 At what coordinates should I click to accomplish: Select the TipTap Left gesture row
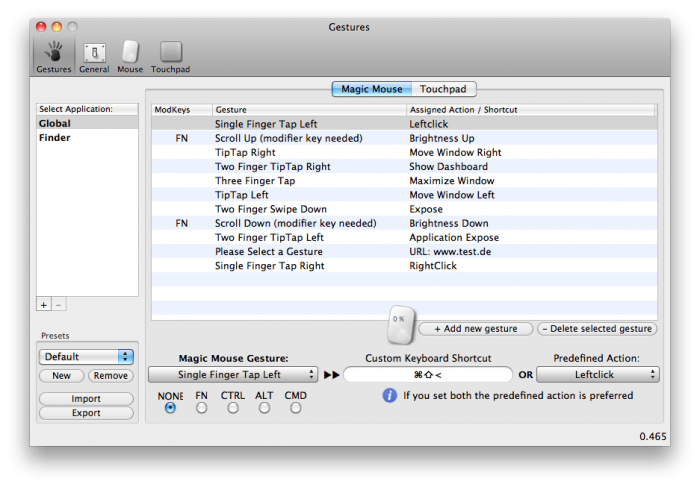coord(404,195)
